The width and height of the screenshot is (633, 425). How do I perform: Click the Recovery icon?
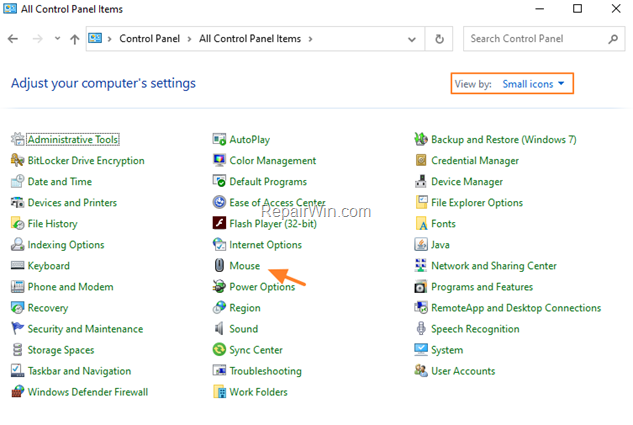pos(17,308)
